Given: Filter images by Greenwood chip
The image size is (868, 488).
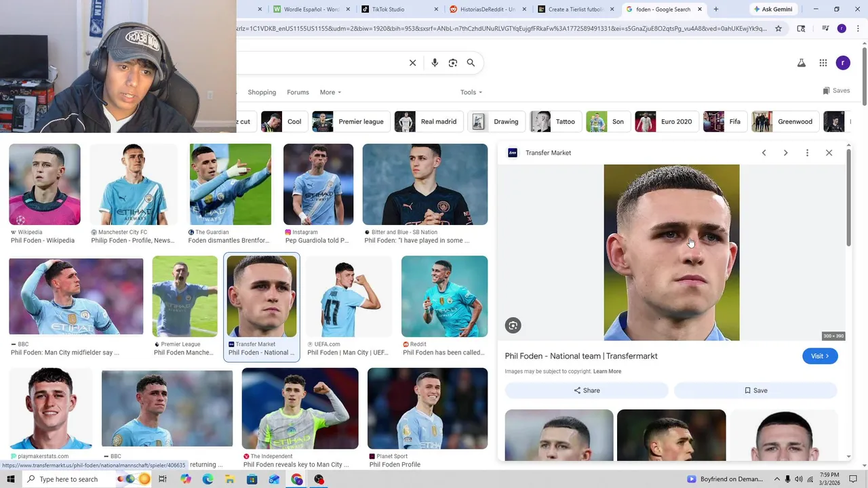Looking at the screenshot, I should (785, 122).
